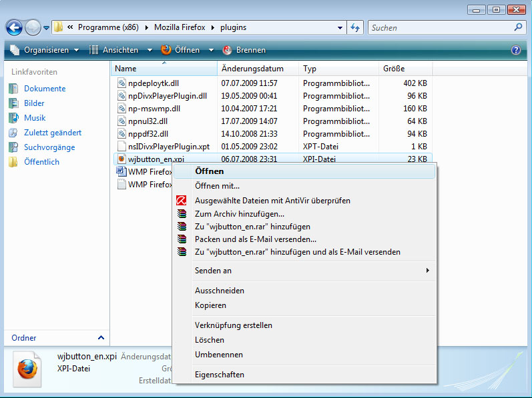Sort by Änderungsdatum column header
Screen dimensions: 532x398
click(258, 69)
